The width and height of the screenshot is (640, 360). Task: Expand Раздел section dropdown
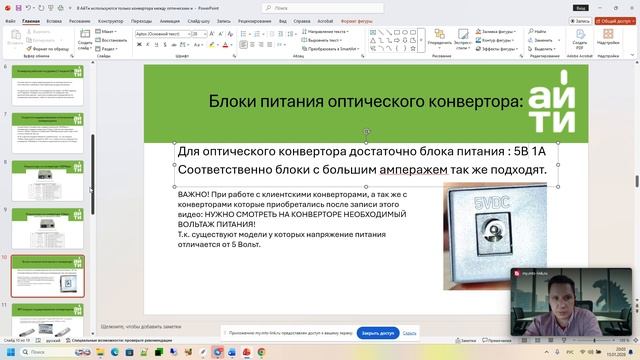[x=107, y=49]
